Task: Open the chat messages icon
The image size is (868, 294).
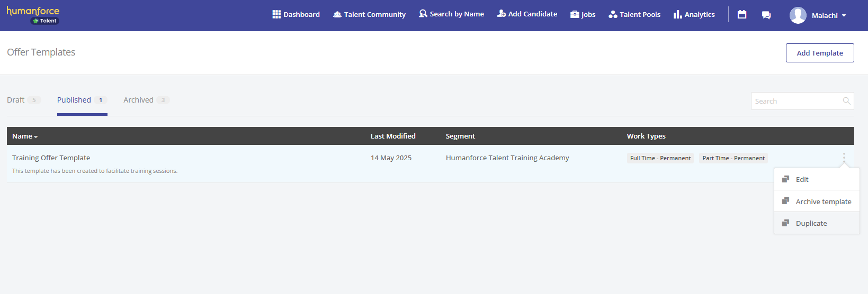Action: (x=766, y=15)
